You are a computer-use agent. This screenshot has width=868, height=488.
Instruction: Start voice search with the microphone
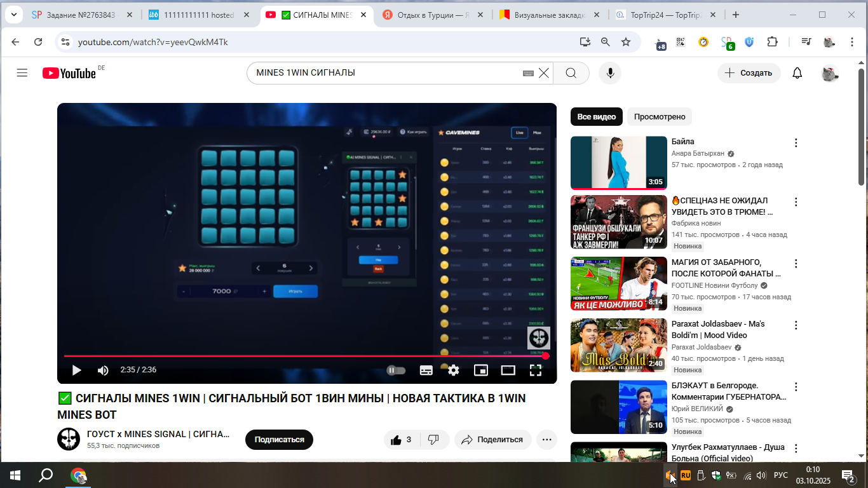pyautogui.click(x=610, y=73)
